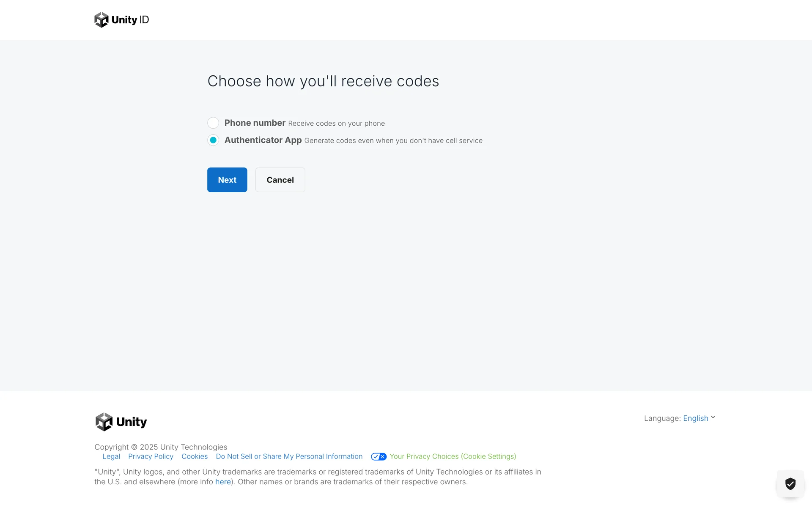Open Do Not Sell or Share link
The image size is (812, 508).
point(289,456)
